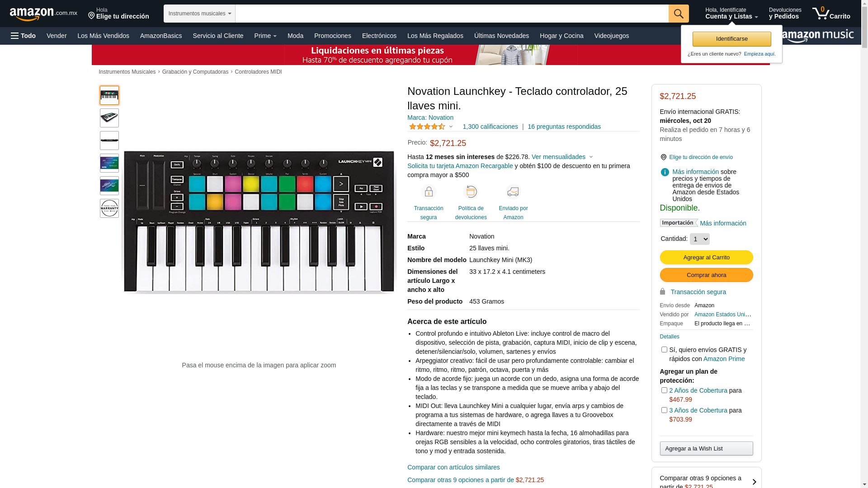Open the Promociones menu item

pyautogui.click(x=332, y=36)
